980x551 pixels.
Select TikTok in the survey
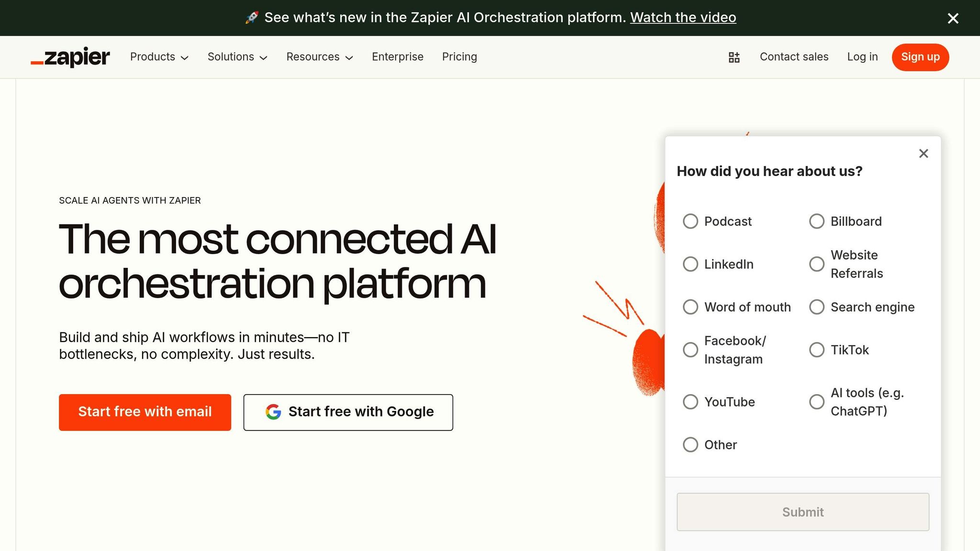[x=816, y=350]
